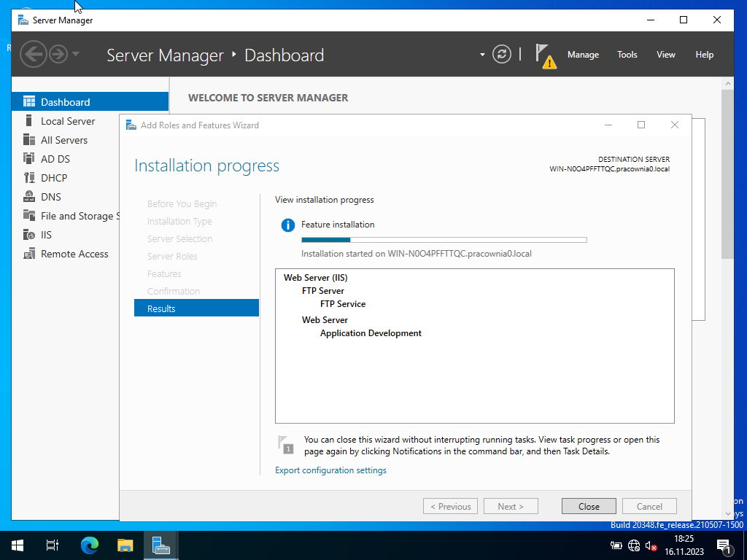747x560 pixels.
Task: Open the Help menu
Action: [x=704, y=55]
